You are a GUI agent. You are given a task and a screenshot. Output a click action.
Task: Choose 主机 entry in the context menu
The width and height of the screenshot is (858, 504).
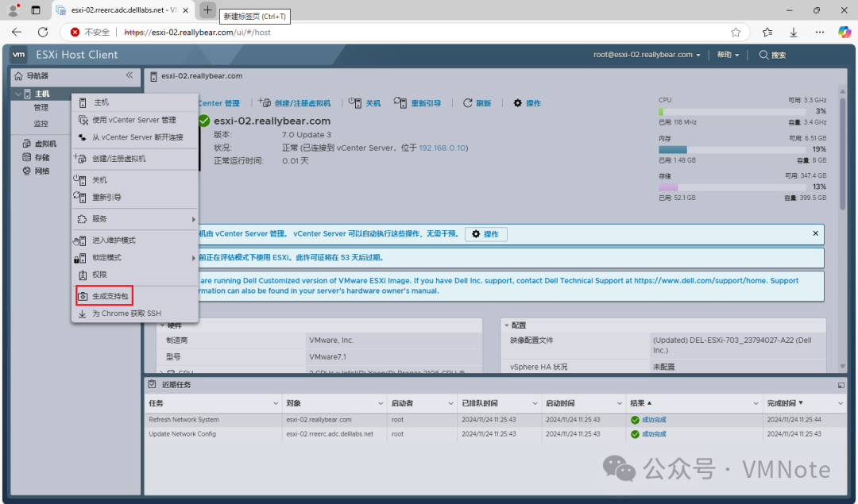[135, 102]
